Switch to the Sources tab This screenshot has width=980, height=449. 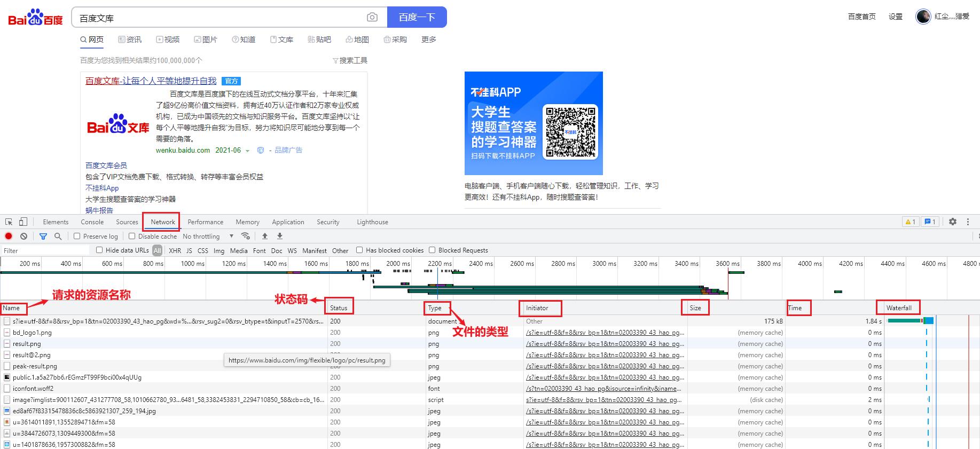[127, 222]
